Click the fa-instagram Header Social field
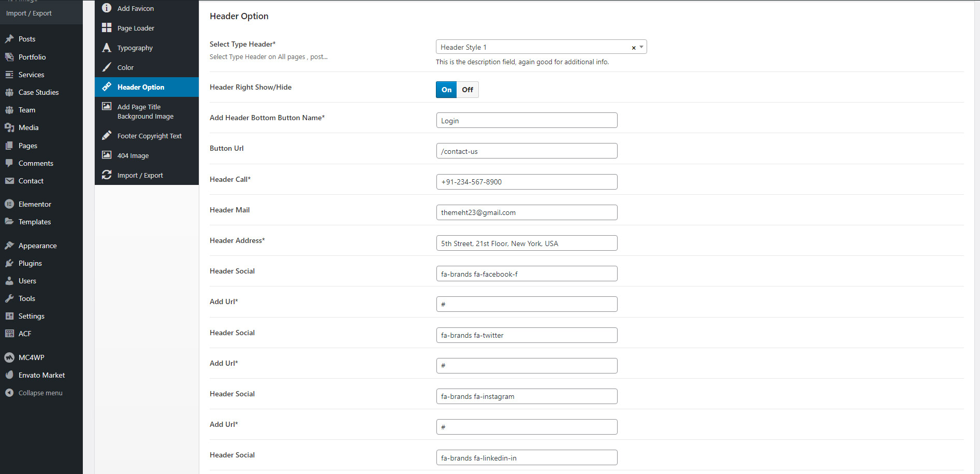980x474 pixels. (x=526, y=396)
